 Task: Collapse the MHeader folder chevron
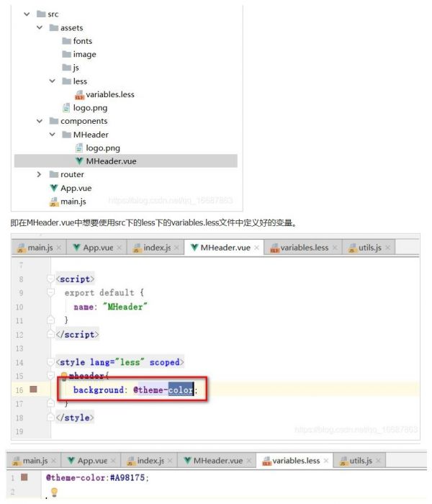(53, 135)
